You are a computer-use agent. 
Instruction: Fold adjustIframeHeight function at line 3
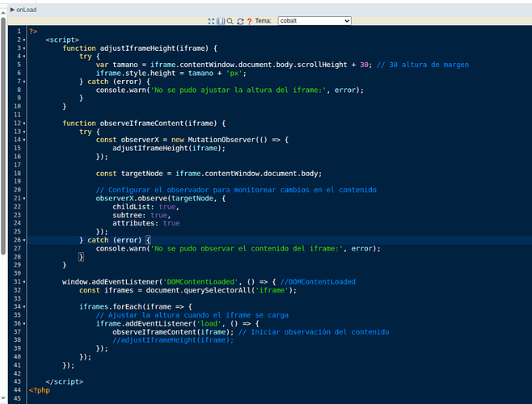click(x=24, y=48)
